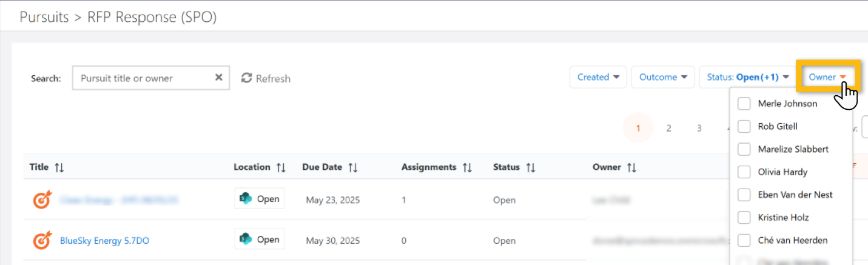Jump to page 3 of results
This screenshot has height=265, width=868.
point(699,128)
